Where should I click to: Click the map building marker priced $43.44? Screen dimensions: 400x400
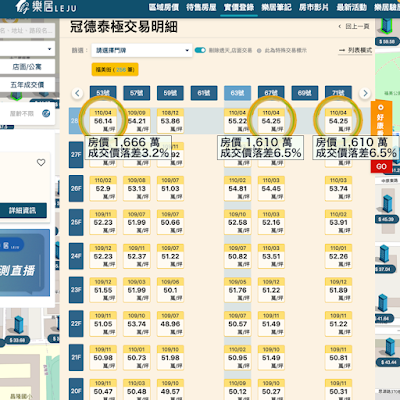[x=388, y=352]
